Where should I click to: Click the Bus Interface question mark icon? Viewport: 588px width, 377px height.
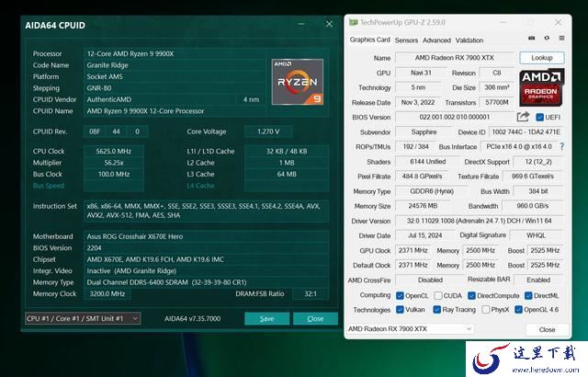(x=561, y=147)
